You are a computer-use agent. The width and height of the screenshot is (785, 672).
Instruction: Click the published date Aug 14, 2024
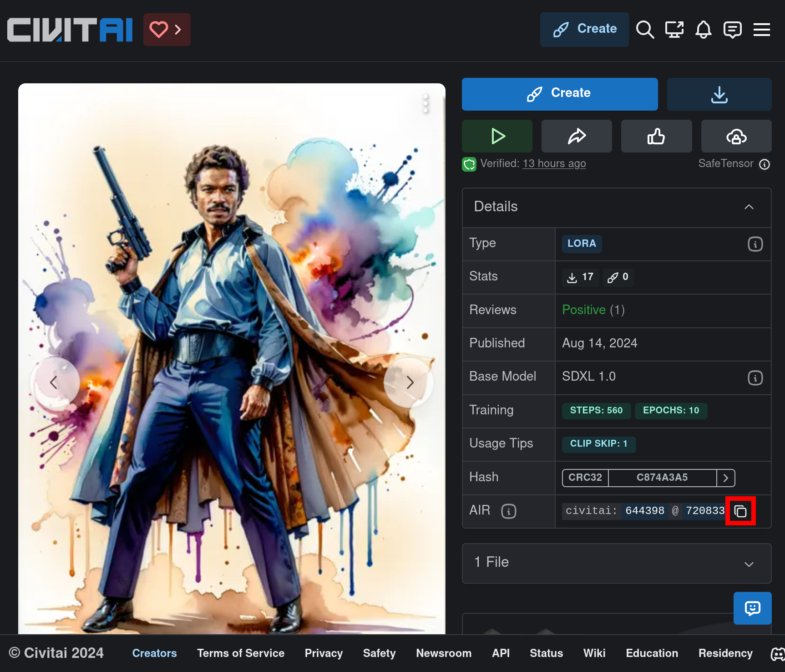[599, 343]
